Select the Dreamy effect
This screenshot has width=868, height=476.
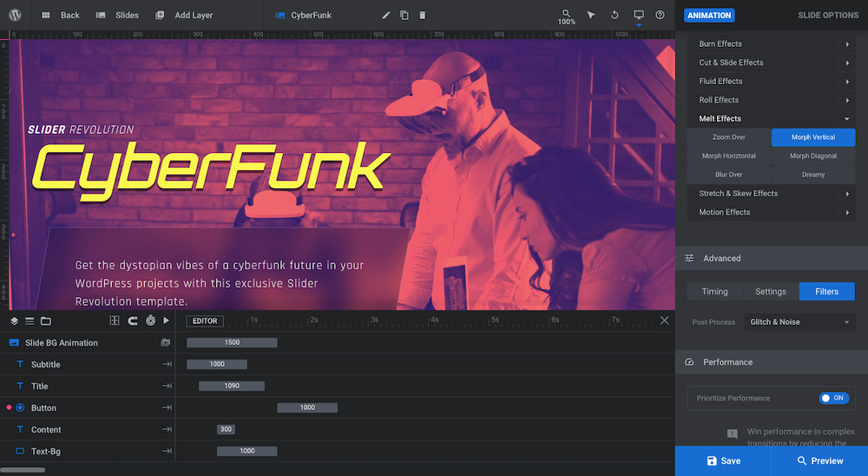[813, 175]
